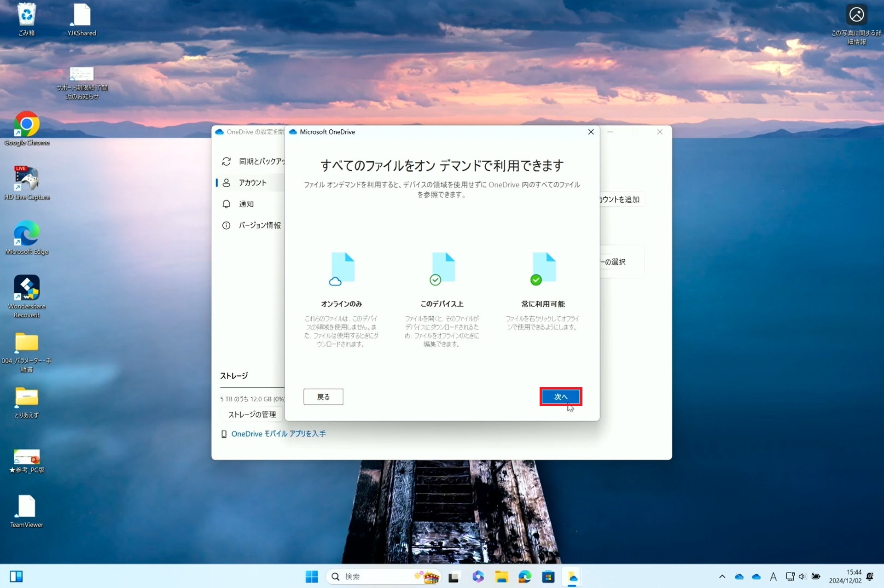This screenshot has width=884, height=588.
Task: Select the 通知 notifications tab
Action: (x=246, y=204)
